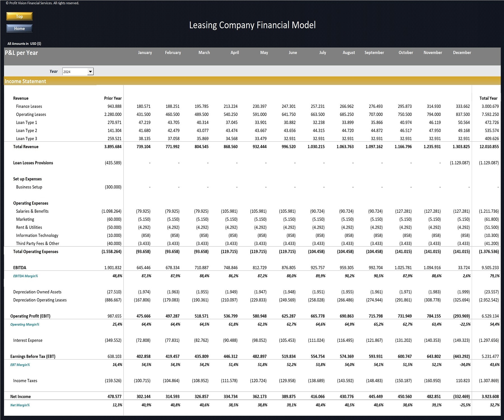
Task: Select the January column header
Action: click(145, 53)
